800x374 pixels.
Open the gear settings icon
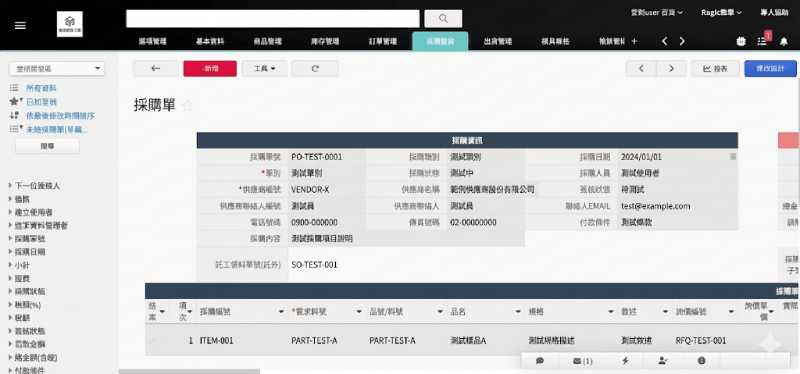tap(741, 42)
